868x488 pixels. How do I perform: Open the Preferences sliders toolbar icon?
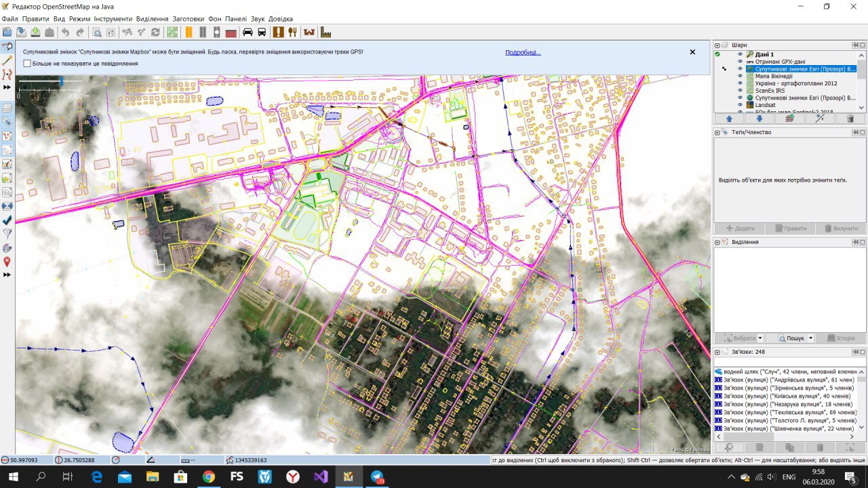pyautogui.click(x=111, y=32)
